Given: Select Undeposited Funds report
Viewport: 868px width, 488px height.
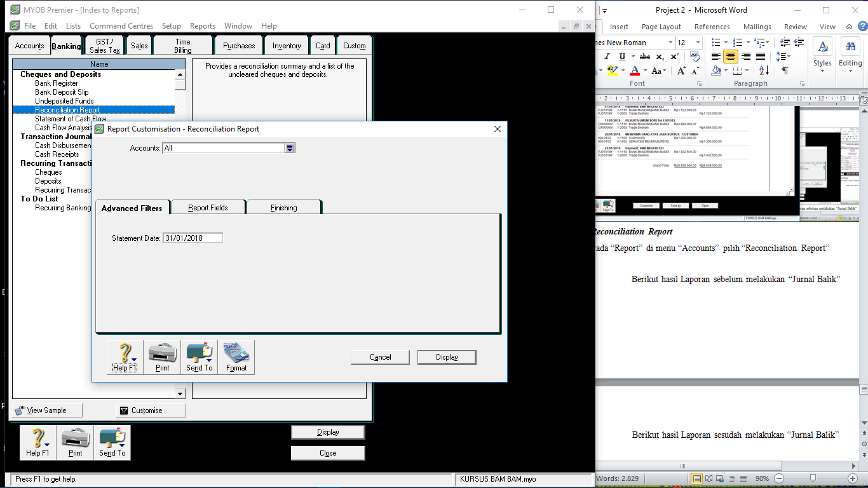Looking at the screenshot, I should pyautogui.click(x=64, y=101).
